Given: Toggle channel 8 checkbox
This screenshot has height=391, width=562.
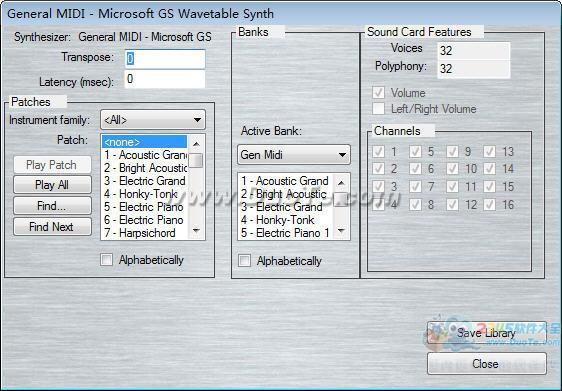Looking at the screenshot, I should [x=415, y=204].
